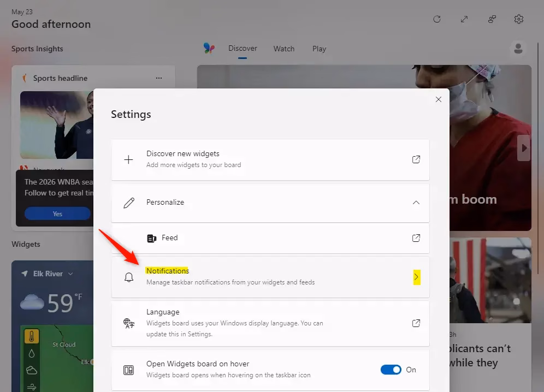Open the Elk River location dropdown
Image resolution: width=544 pixels, height=392 pixels.
point(71,274)
